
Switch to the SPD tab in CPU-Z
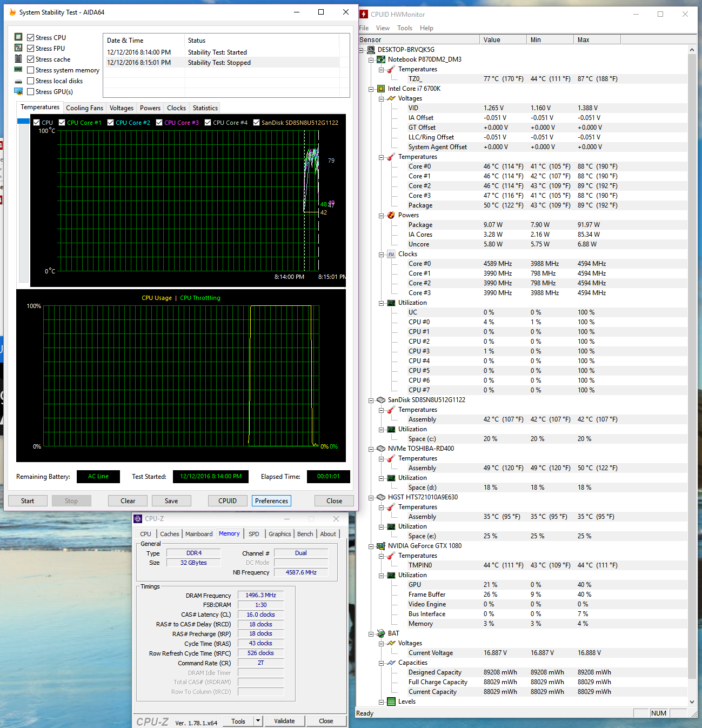254,534
